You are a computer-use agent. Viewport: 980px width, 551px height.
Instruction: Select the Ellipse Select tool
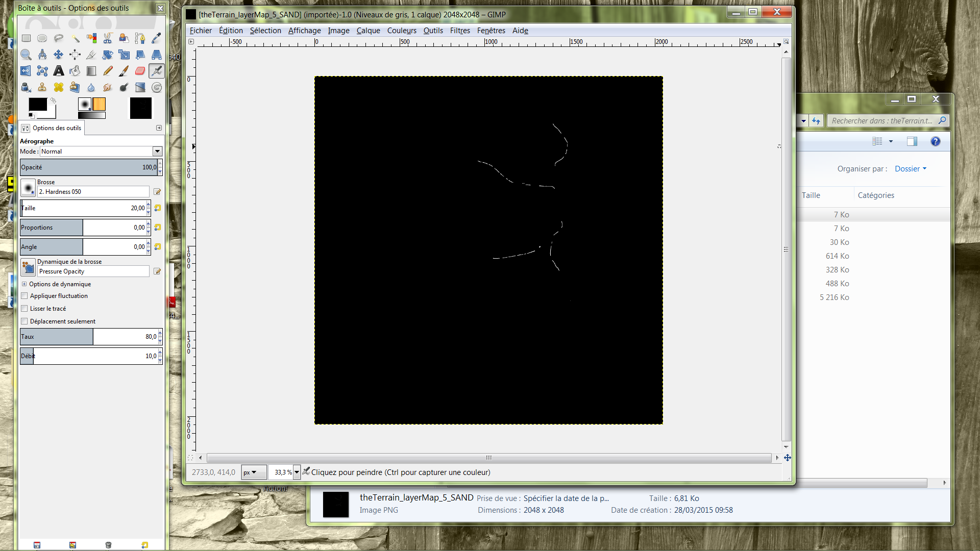42,38
